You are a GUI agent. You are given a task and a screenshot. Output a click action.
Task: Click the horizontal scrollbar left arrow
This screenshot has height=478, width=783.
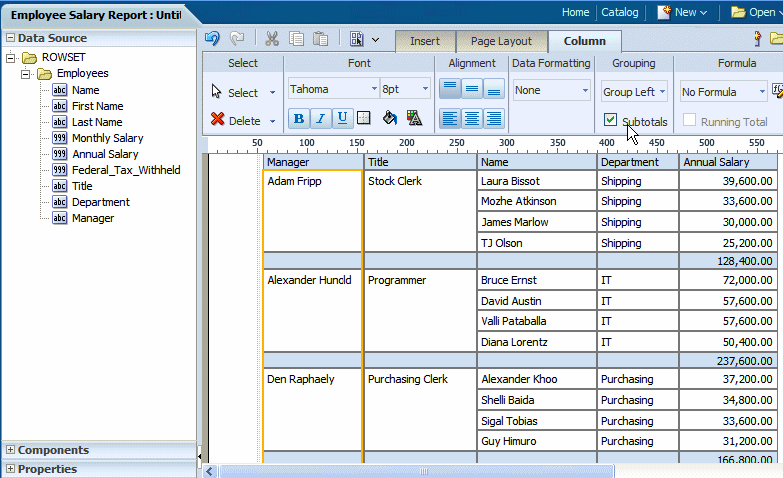(210, 471)
